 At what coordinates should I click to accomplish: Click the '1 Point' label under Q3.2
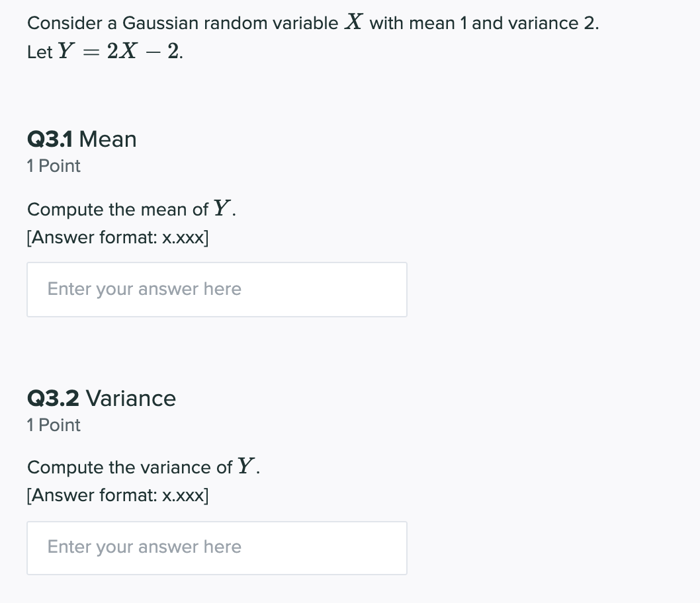54,425
